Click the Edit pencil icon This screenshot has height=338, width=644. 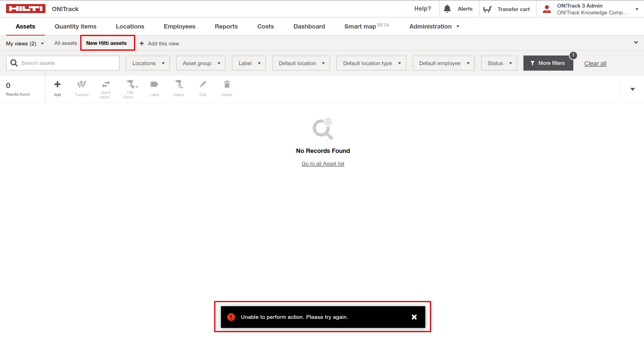pos(203,84)
